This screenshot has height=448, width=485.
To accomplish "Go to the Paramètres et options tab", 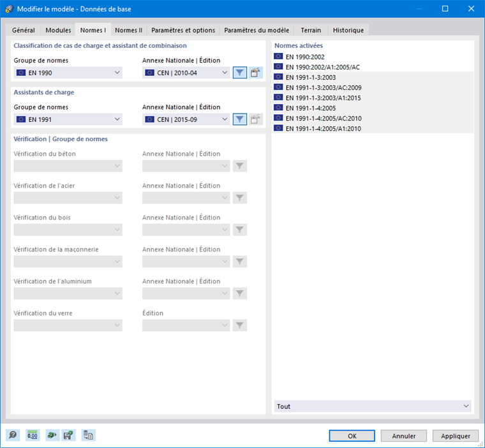I will [x=183, y=30].
